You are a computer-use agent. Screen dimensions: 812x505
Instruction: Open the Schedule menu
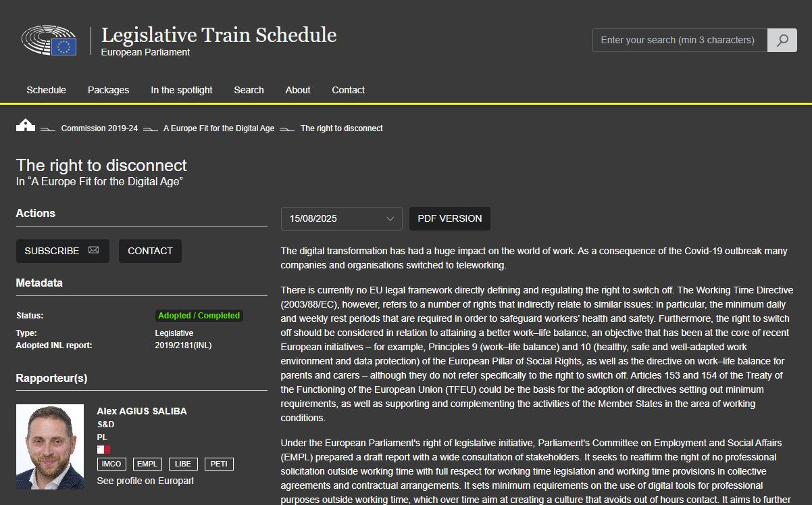pyautogui.click(x=46, y=90)
